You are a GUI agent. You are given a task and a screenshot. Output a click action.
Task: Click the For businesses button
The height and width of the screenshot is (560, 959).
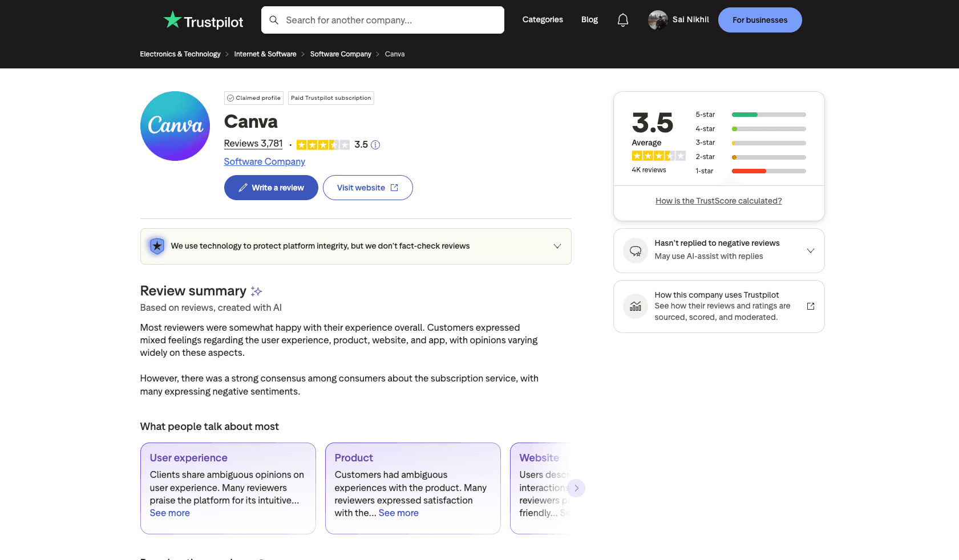pos(760,19)
